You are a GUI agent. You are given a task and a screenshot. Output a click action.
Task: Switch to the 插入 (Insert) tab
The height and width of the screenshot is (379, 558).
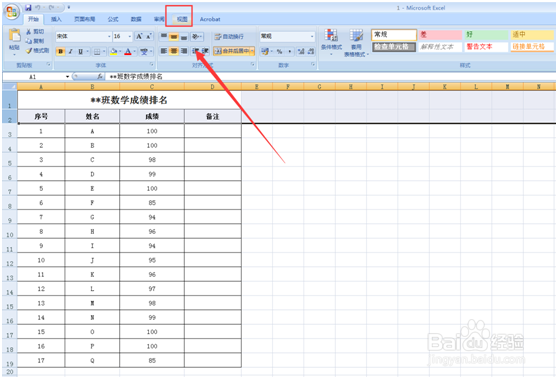56,19
